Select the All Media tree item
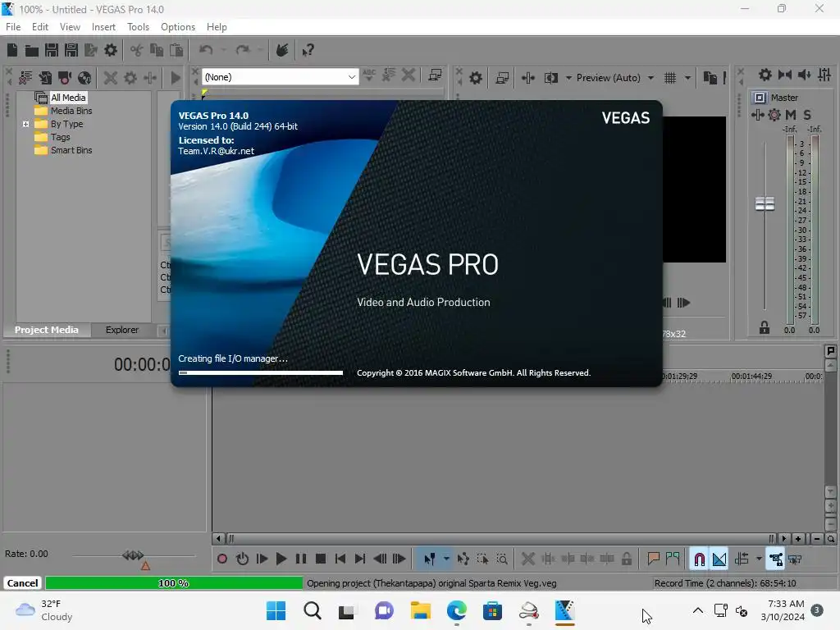 [x=68, y=98]
